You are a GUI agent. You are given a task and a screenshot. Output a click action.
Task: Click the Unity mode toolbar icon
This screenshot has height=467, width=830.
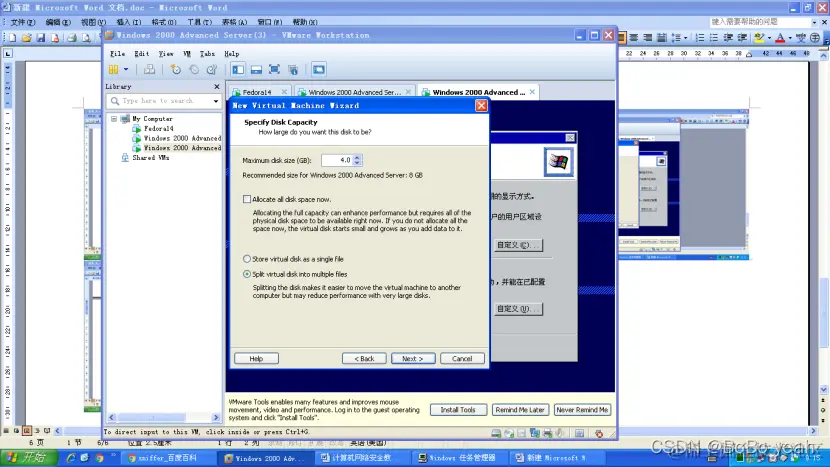pyautogui.click(x=293, y=69)
